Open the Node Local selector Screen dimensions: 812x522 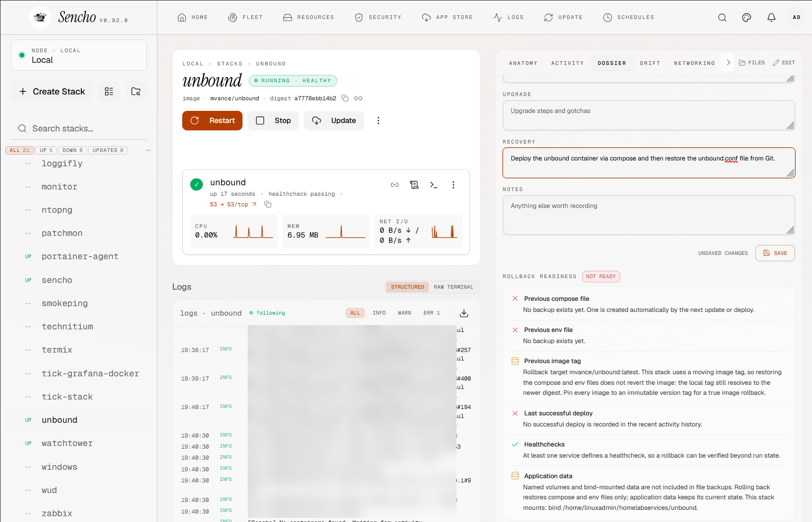79,55
